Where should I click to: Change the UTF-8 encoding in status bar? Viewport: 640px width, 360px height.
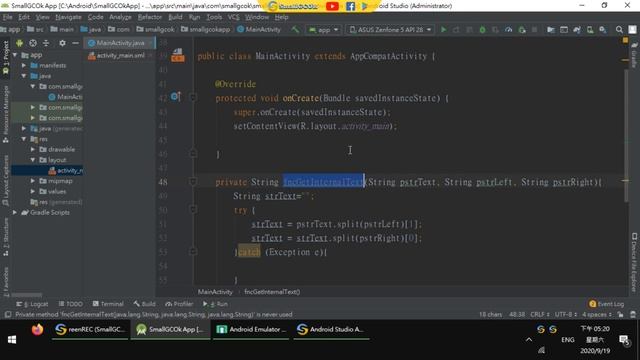[x=566, y=315]
